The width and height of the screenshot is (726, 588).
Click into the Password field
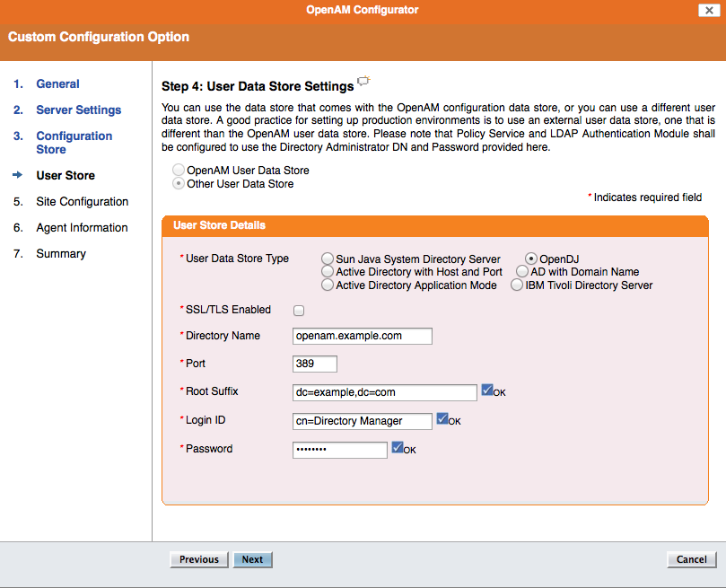[340, 450]
